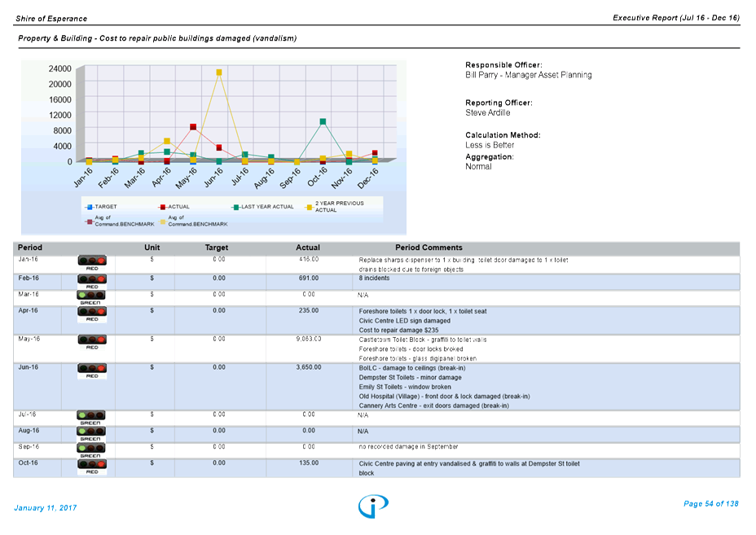
Task: Click the Actual value 235.00
Action: click(309, 310)
